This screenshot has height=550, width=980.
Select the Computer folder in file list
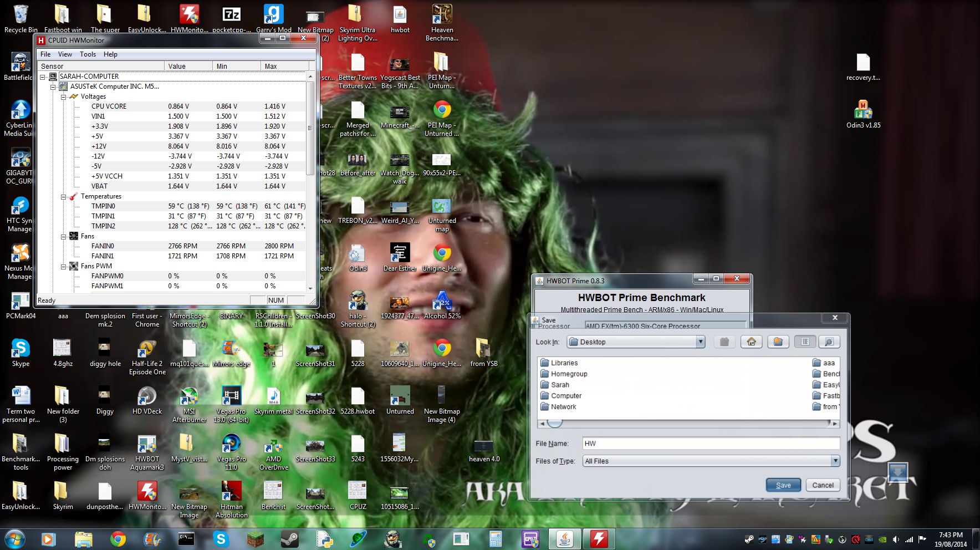click(x=561, y=396)
